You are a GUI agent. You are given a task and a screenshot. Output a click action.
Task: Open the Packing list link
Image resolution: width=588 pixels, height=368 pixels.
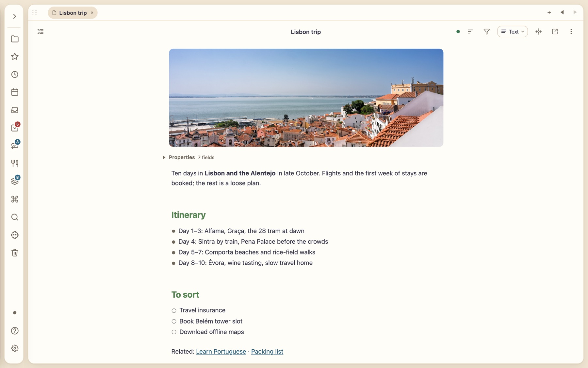pyautogui.click(x=267, y=352)
